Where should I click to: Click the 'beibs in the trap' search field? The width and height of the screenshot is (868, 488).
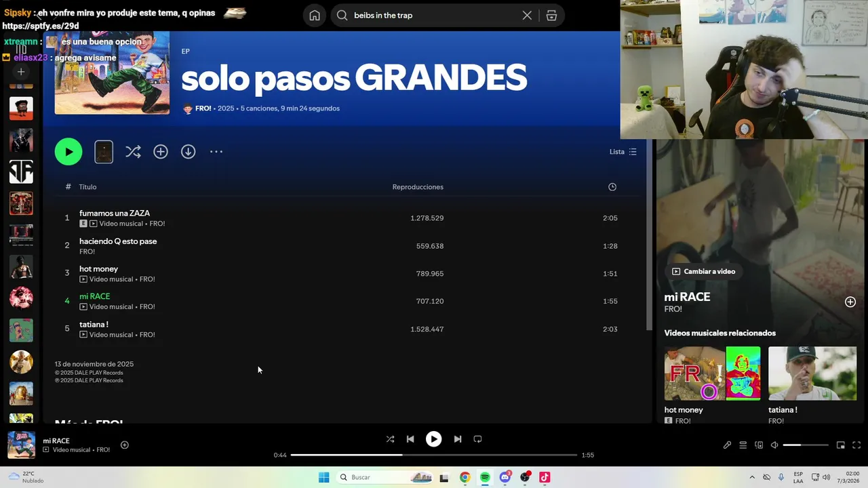434,16
